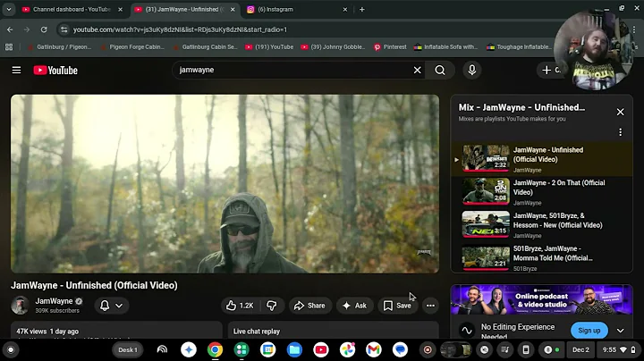Viewport: 644px width, 361px height.
Task: Open the Johnny Gobble bookmark
Action: pos(333,47)
